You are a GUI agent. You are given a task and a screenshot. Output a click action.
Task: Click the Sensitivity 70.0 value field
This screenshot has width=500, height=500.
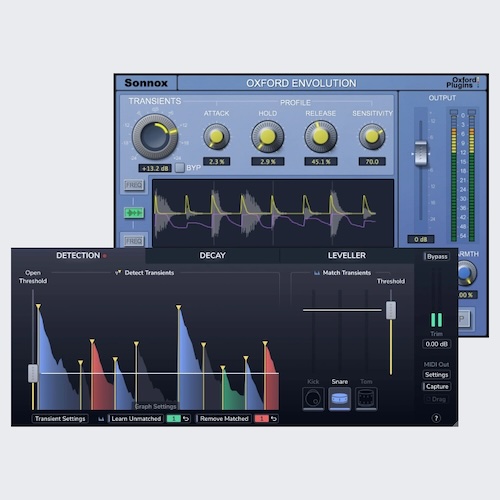point(372,162)
